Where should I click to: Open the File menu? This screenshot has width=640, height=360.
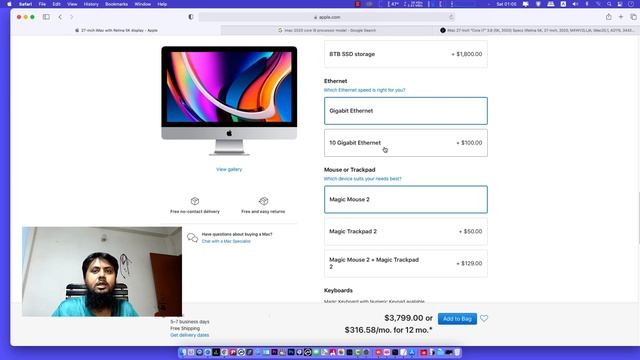[42, 4]
